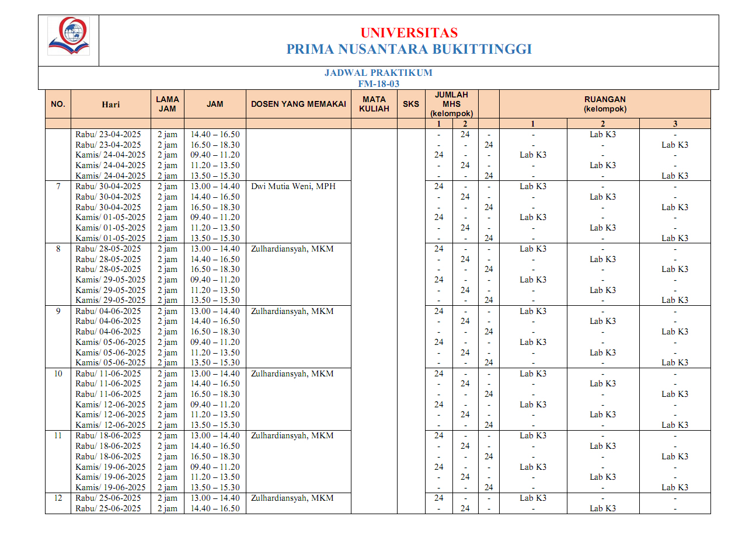This screenshot has width=756, height=534.
Task: Click the university logo in the header
Action: [69, 36]
